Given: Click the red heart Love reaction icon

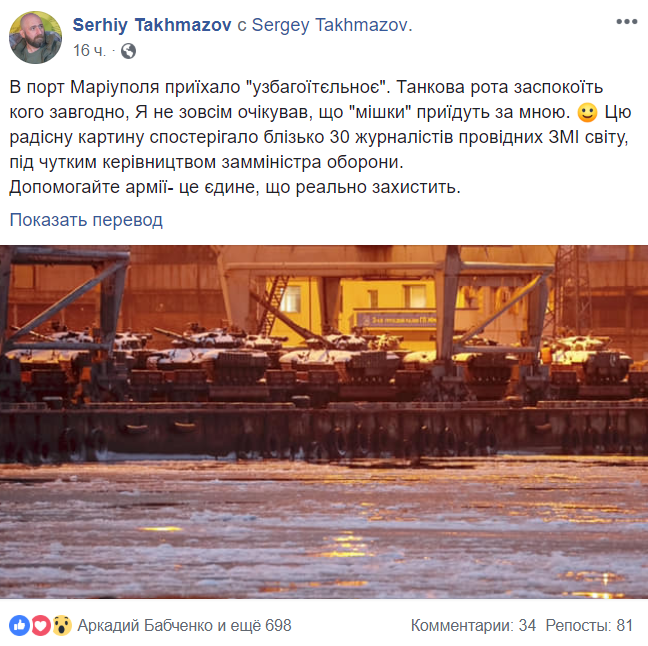Looking at the screenshot, I should (x=40, y=625).
